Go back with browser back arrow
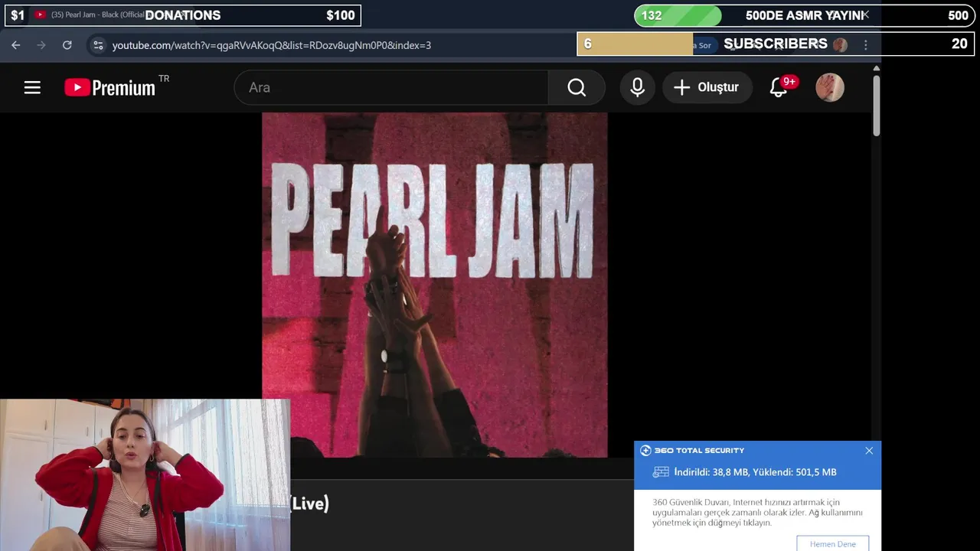980x551 pixels. 16,44
